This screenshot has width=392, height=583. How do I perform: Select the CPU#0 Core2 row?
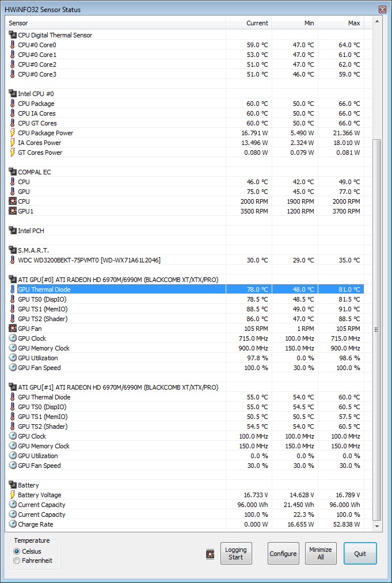[x=185, y=64]
